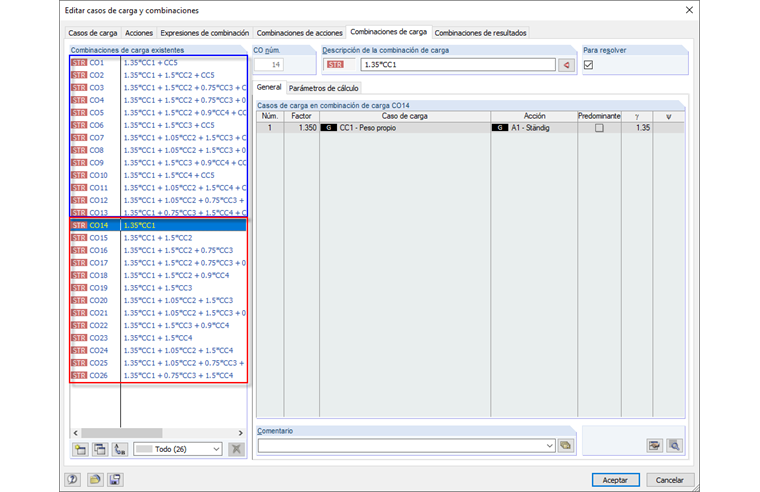
Task: Click the help icon at the bottom left
Action: pos(73,480)
